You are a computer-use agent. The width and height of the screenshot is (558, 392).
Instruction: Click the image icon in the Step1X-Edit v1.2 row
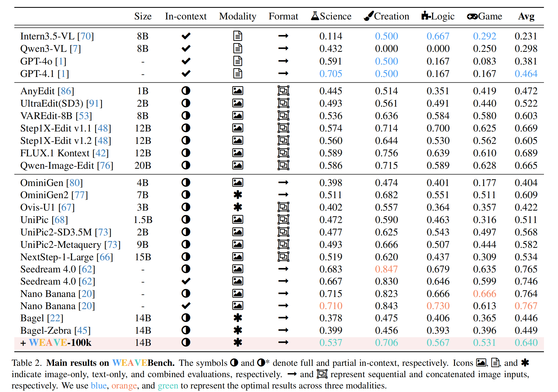pos(238,140)
